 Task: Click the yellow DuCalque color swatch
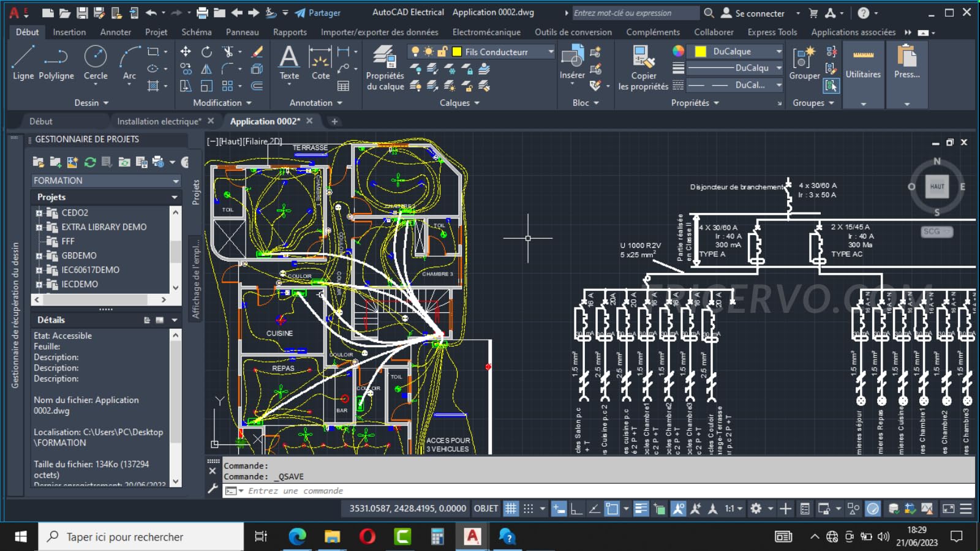(x=701, y=51)
